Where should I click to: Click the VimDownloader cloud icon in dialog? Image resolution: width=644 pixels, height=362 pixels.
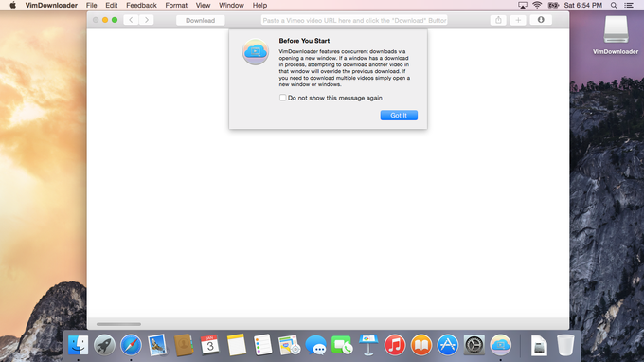point(255,52)
